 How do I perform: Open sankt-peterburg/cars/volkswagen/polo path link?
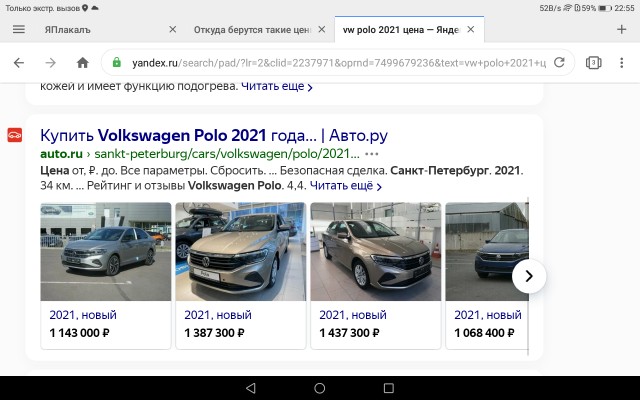(x=227, y=154)
